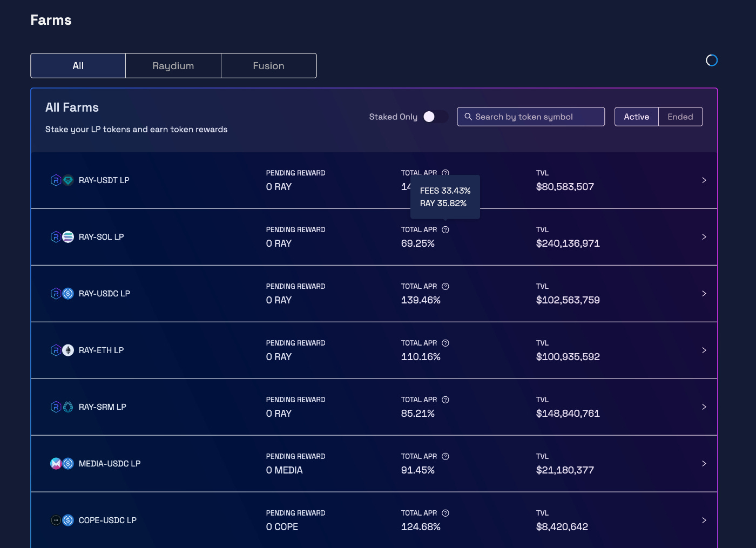Screen dimensions: 756x548
Task: Click the $21,180,377 TVL value
Action: click(565, 470)
